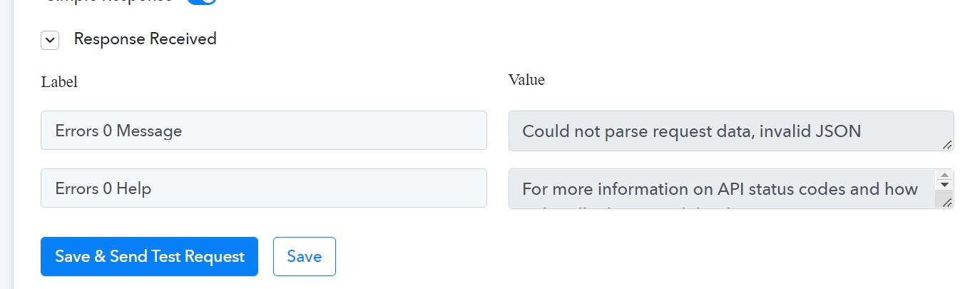Click scroll-down arrow in Help value box
Image resolution: width=980 pixels, height=289 pixels.
(x=945, y=184)
